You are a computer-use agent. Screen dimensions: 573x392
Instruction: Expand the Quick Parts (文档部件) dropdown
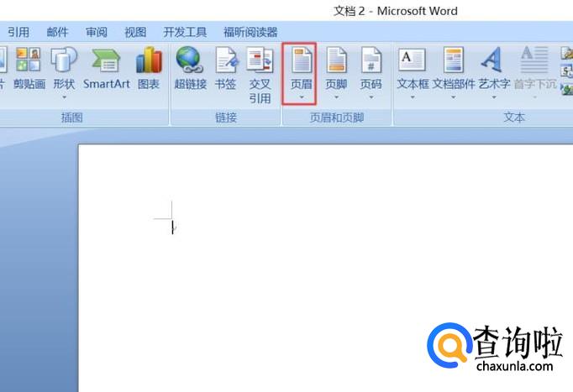pos(454,74)
